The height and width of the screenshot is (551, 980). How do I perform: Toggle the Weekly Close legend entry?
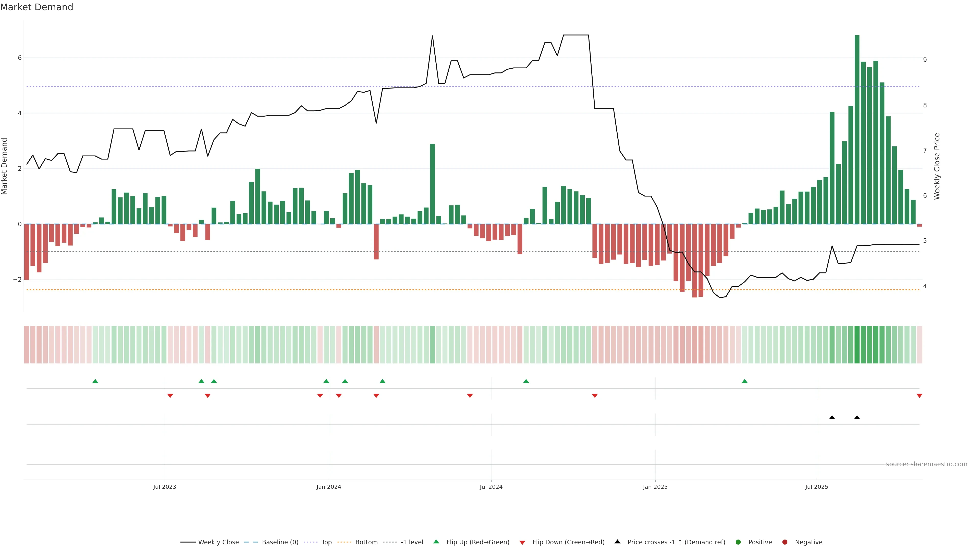[218, 542]
